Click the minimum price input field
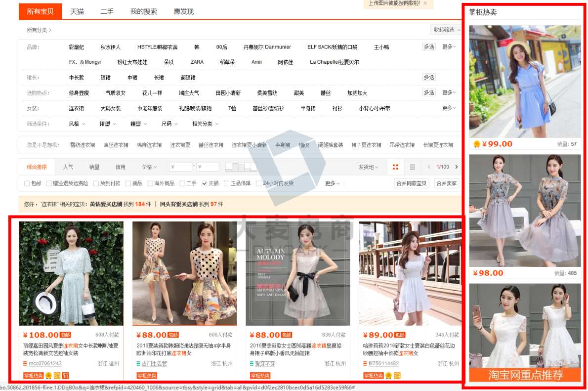 click(x=180, y=167)
